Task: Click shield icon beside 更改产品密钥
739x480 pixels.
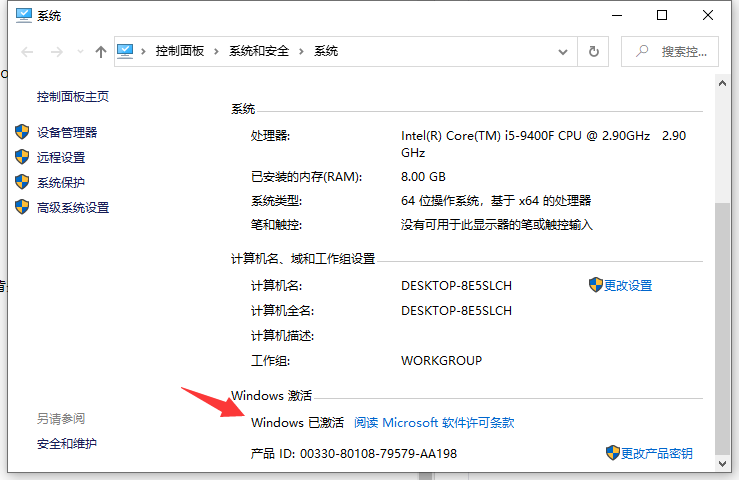Action: pos(612,453)
